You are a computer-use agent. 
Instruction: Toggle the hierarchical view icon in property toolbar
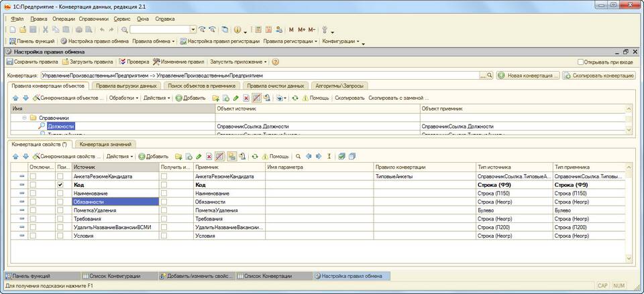[x=232, y=156]
